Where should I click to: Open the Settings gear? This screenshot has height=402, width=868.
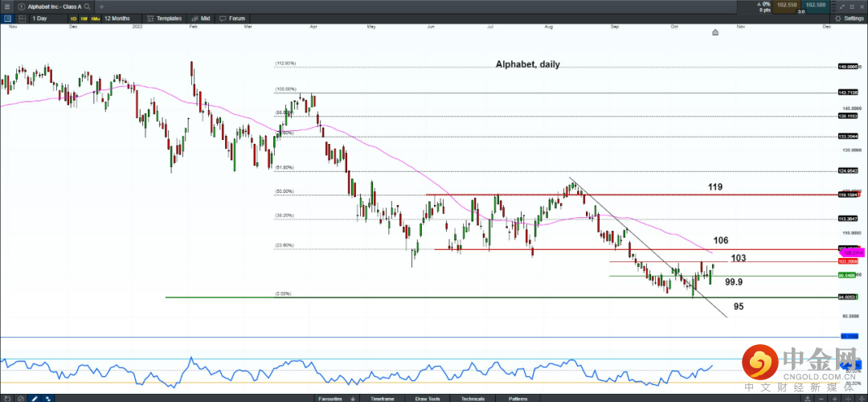pyautogui.click(x=849, y=18)
